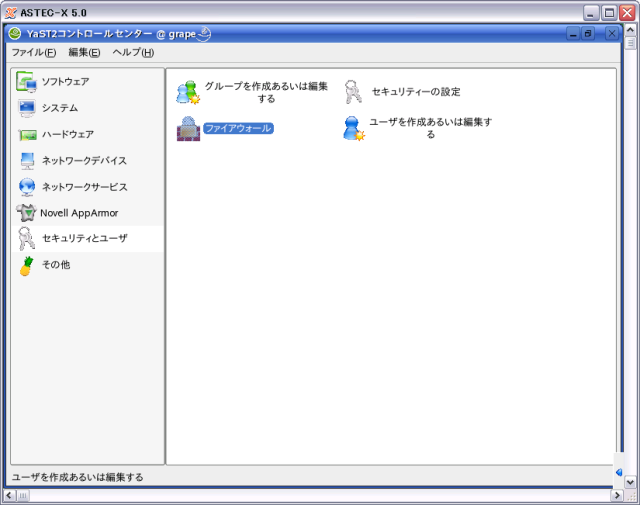Click the セキュリティーの設定 text label
The height and width of the screenshot is (505, 640).
click(x=416, y=92)
